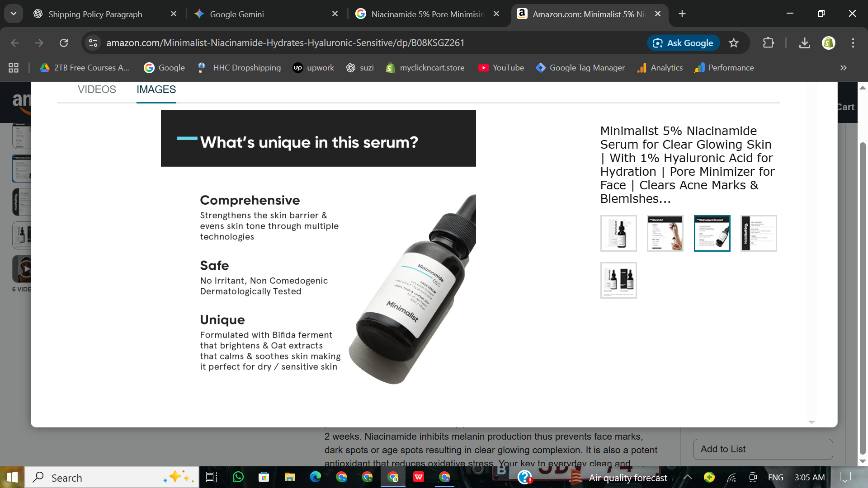Screen dimensions: 868x488
Task: Toggle the bookmark star for this page
Action: tap(734, 43)
